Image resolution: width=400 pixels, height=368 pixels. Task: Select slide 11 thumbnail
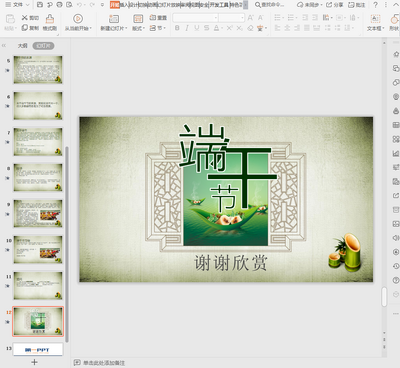pyautogui.click(x=38, y=285)
